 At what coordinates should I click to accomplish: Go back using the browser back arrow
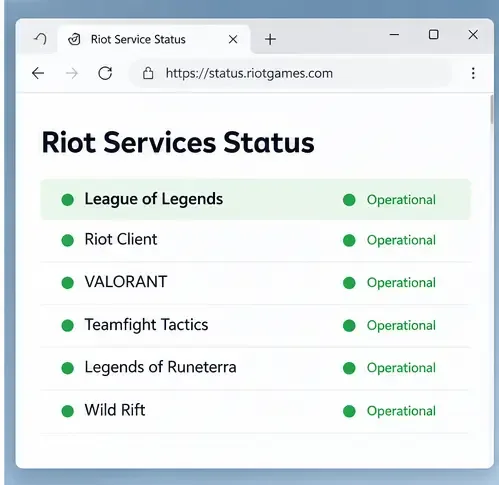pos(38,73)
